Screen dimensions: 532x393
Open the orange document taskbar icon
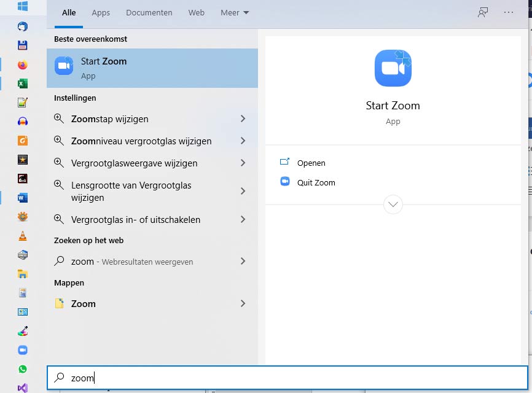click(x=23, y=141)
